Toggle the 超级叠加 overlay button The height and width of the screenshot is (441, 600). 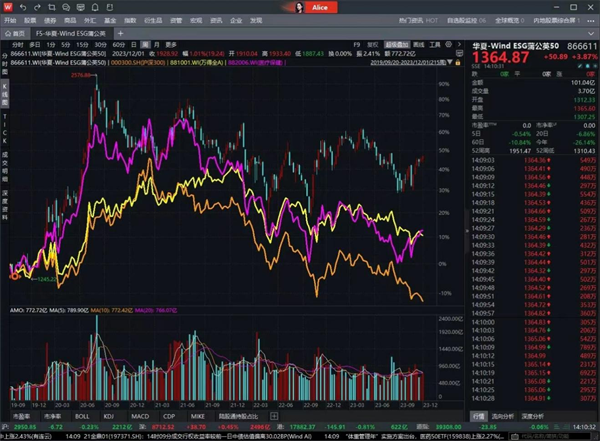pyautogui.click(x=397, y=45)
